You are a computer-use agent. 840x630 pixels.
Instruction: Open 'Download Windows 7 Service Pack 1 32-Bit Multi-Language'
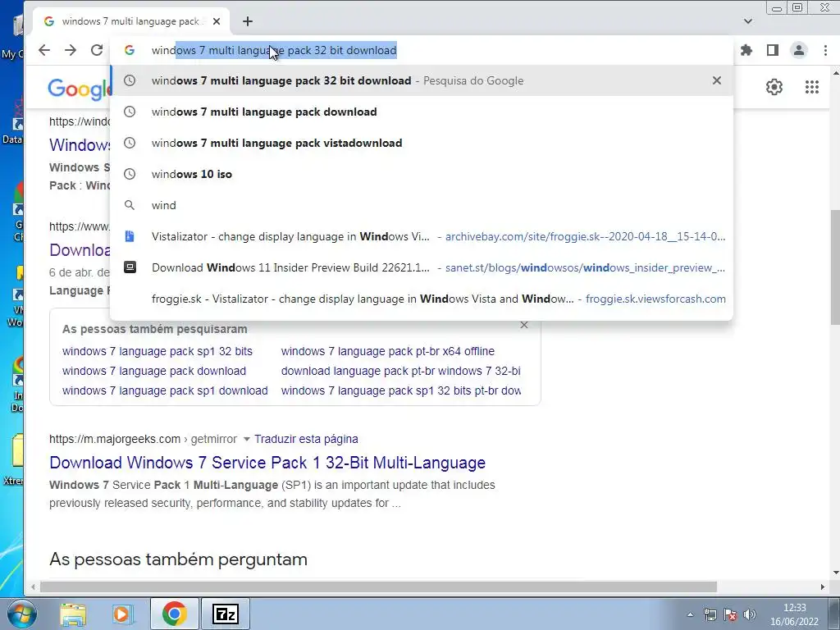click(267, 463)
